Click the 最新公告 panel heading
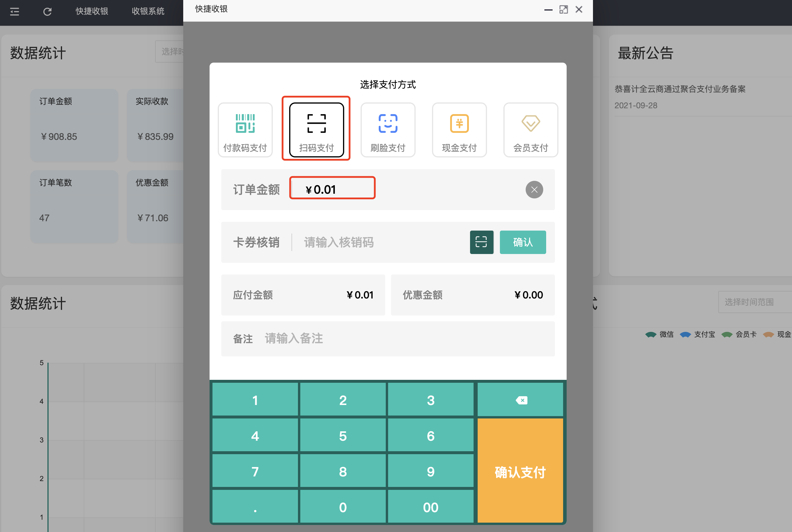792x532 pixels. 645,53
